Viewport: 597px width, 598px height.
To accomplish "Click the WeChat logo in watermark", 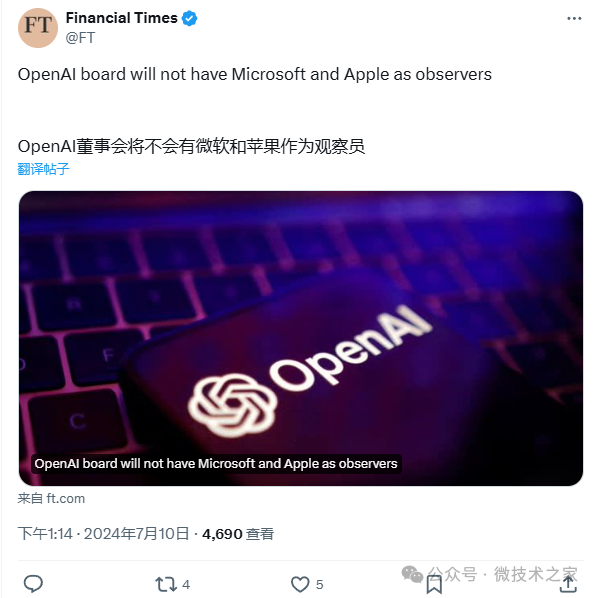I will 412,574.
